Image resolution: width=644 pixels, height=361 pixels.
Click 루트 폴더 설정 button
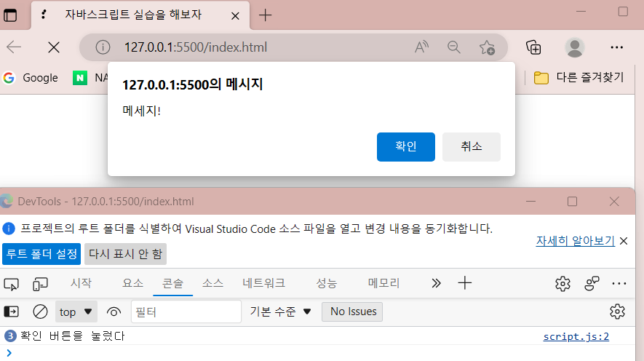coord(41,254)
